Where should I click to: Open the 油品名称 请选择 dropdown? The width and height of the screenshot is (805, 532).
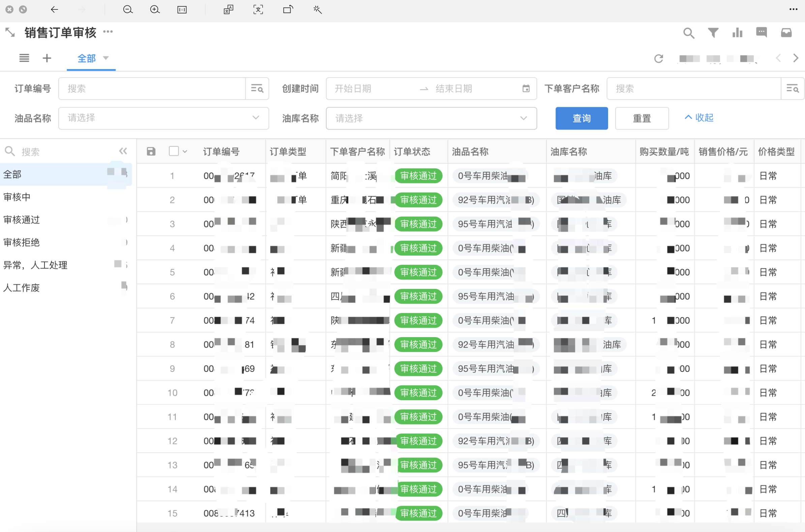(163, 118)
